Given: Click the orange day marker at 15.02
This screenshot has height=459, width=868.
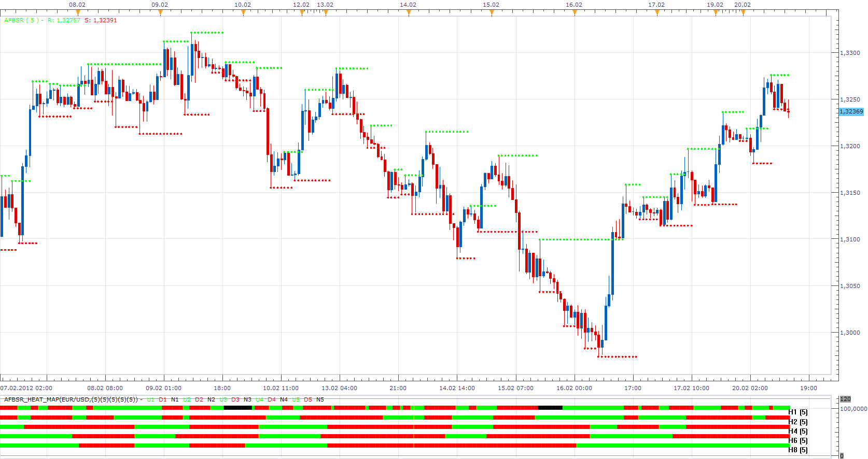Looking at the screenshot, I should [492, 13].
